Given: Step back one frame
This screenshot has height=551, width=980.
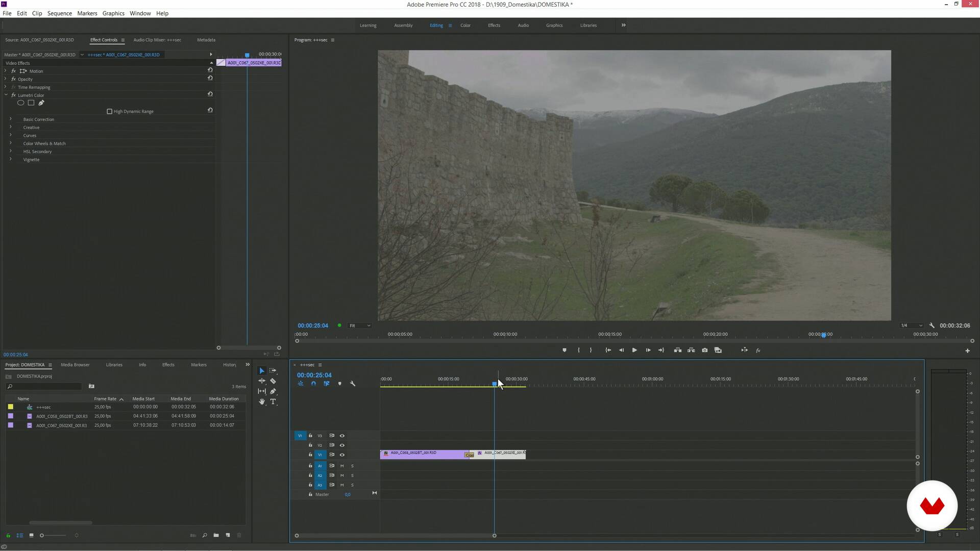Looking at the screenshot, I should click(x=621, y=350).
